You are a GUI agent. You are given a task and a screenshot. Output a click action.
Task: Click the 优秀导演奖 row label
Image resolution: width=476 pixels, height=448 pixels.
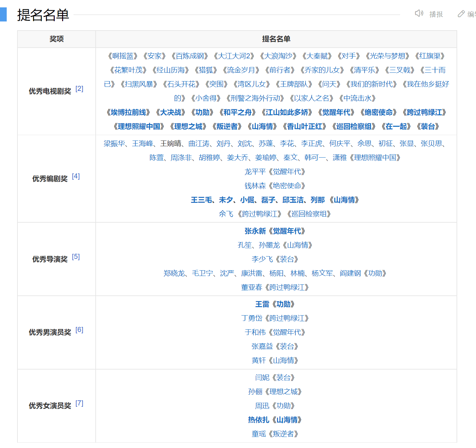point(50,259)
